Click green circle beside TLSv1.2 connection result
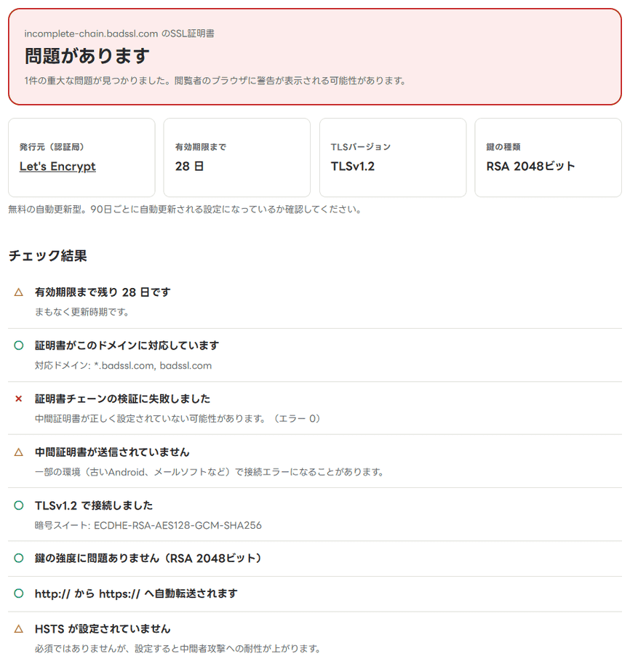This screenshot has width=630, height=672. 18,505
